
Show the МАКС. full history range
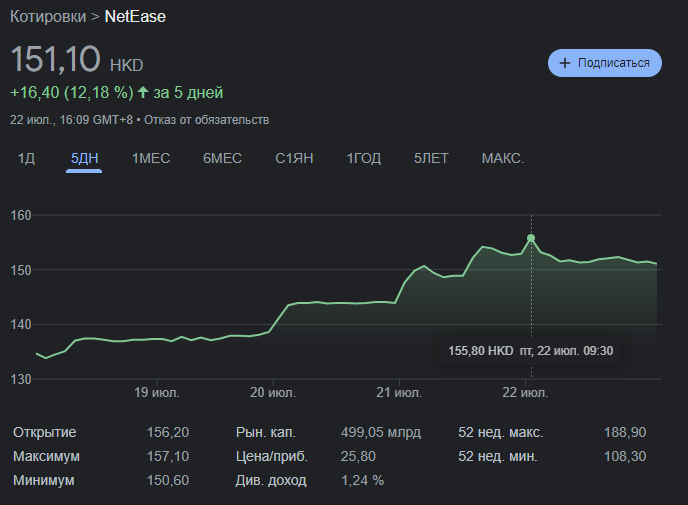click(503, 158)
